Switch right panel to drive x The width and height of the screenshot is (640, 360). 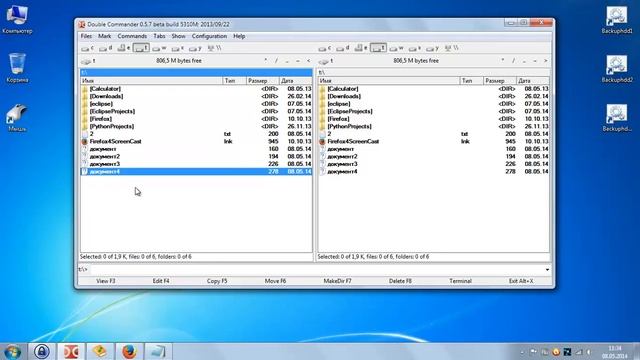[x=415, y=48]
